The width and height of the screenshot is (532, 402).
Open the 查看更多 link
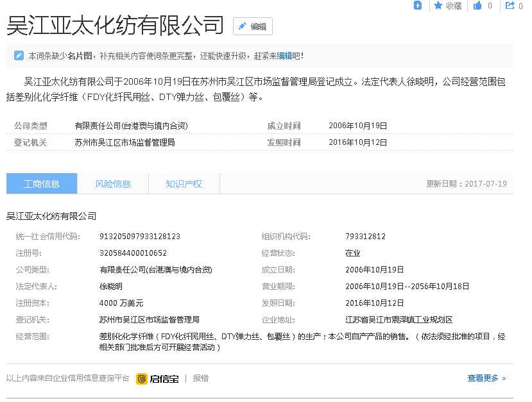[486, 378]
